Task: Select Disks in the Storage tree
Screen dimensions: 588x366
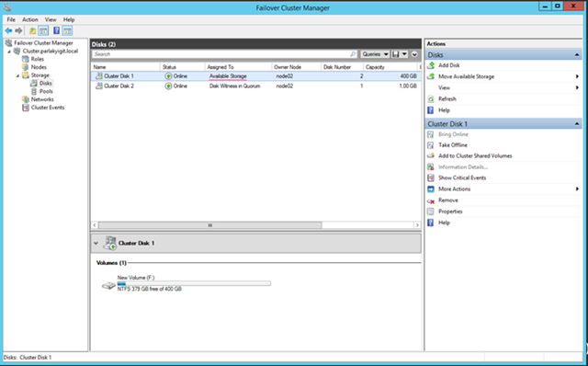Action: (x=46, y=84)
